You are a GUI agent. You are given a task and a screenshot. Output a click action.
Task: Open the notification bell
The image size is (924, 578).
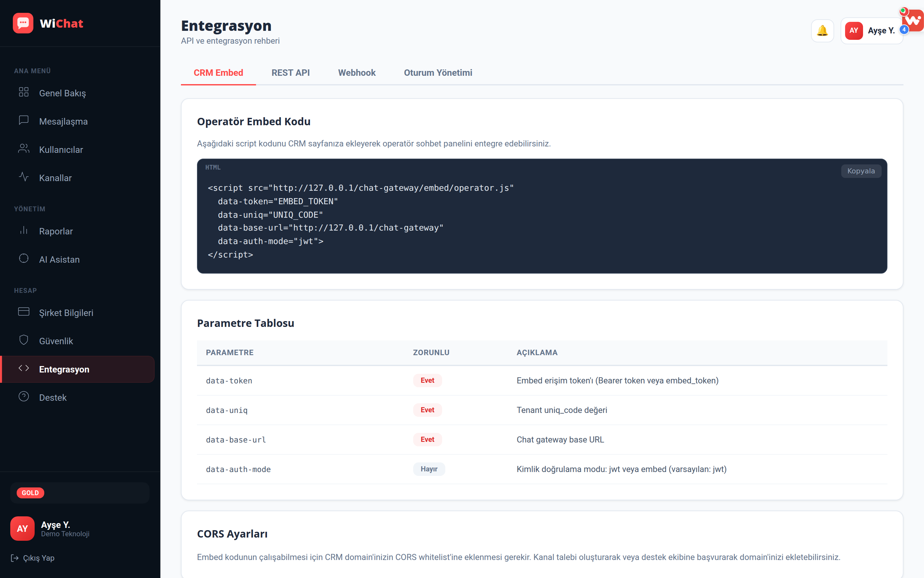pyautogui.click(x=822, y=31)
